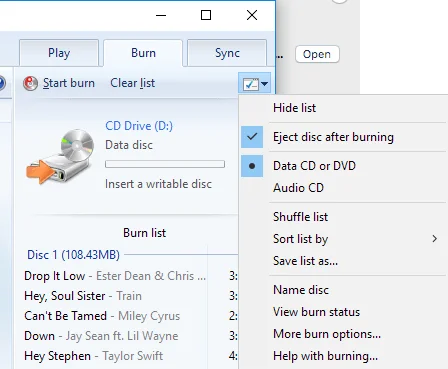Click the Disc 1 (108.43MB) header
Image resolution: width=448 pixels, height=369 pixels.
73,255
